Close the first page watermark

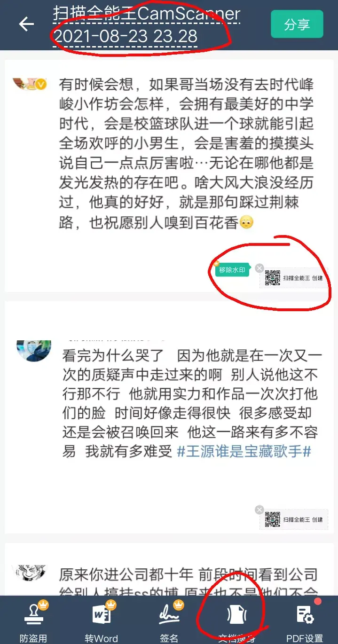click(x=259, y=268)
